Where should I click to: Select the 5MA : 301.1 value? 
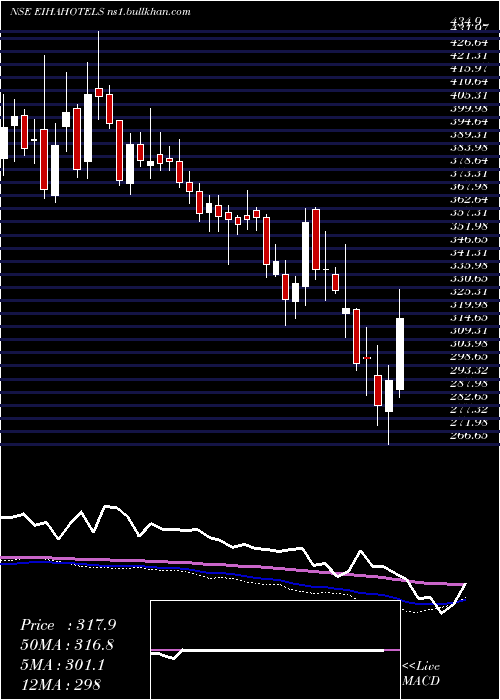pyautogui.click(x=62, y=665)
